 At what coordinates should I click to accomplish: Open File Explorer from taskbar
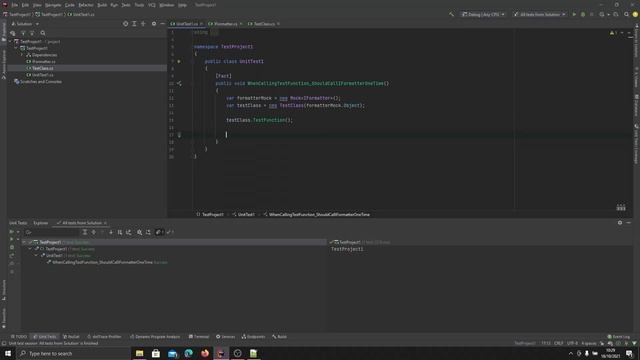coord(140,353)
